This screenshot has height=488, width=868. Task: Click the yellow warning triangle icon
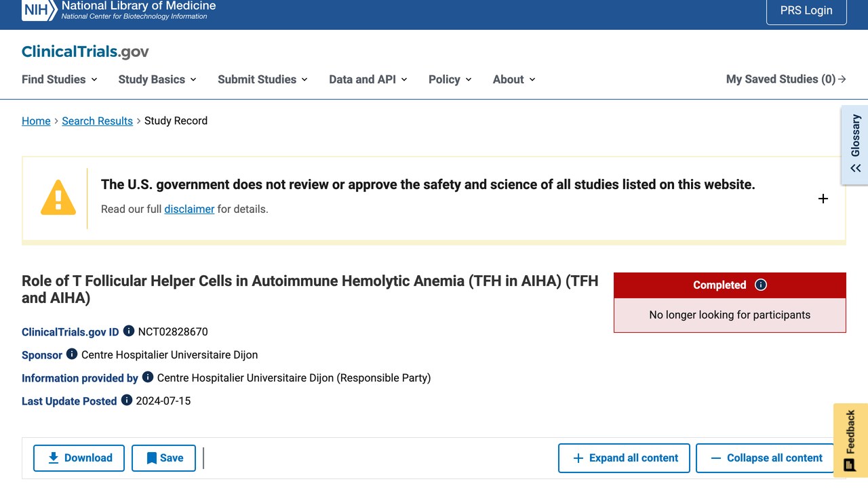(x=58, y=197)
